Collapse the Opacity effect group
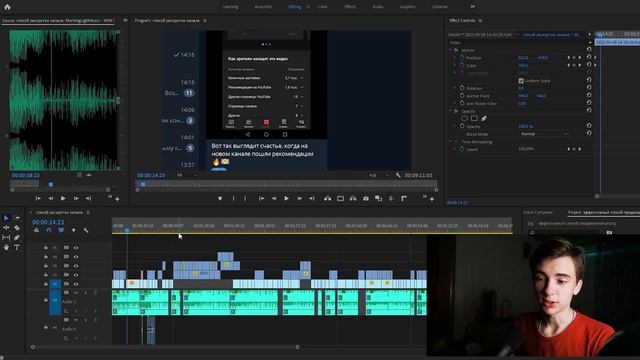Image resolution: width=640 pixels, height=360 pixels. click(451, 111)
